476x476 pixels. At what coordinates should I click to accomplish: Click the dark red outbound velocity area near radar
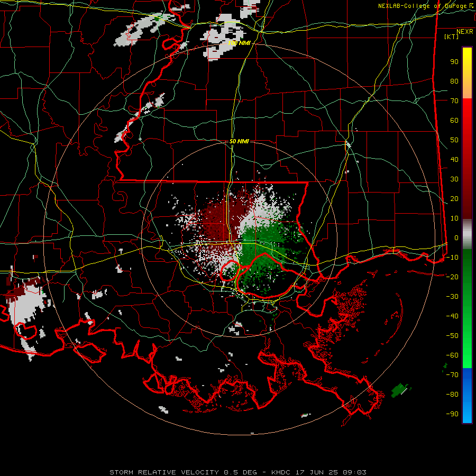221,217
